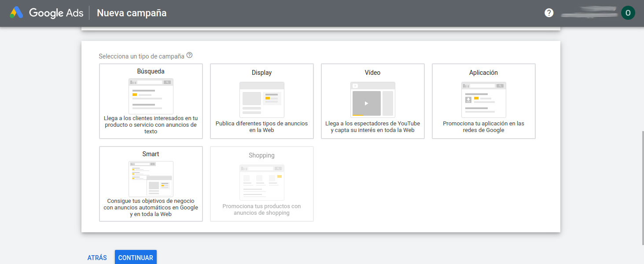Image resolution: width=644 pixels, height=264 pixels.
Task: Click description 'Promociona tus productos con anuncios de shopping'
Action: click(x=262, y=209)
